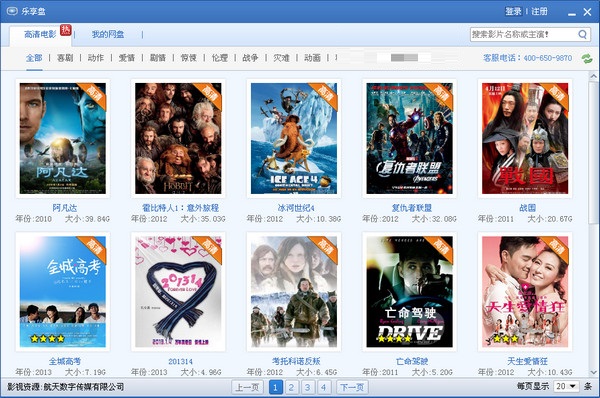This screenshot has height=398, width=600.
Task: Click the 年份:2011 text under 战国
Action: (496, 219)
